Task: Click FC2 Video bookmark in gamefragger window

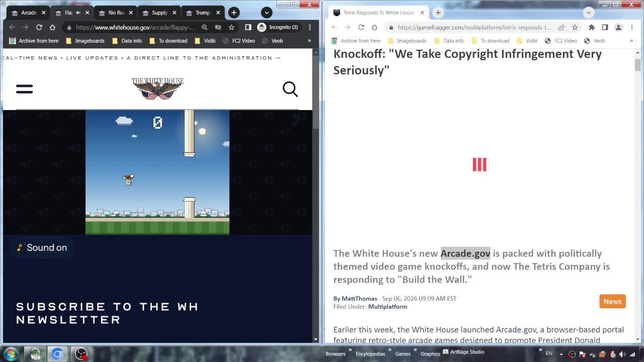Action: click(560, 41)
